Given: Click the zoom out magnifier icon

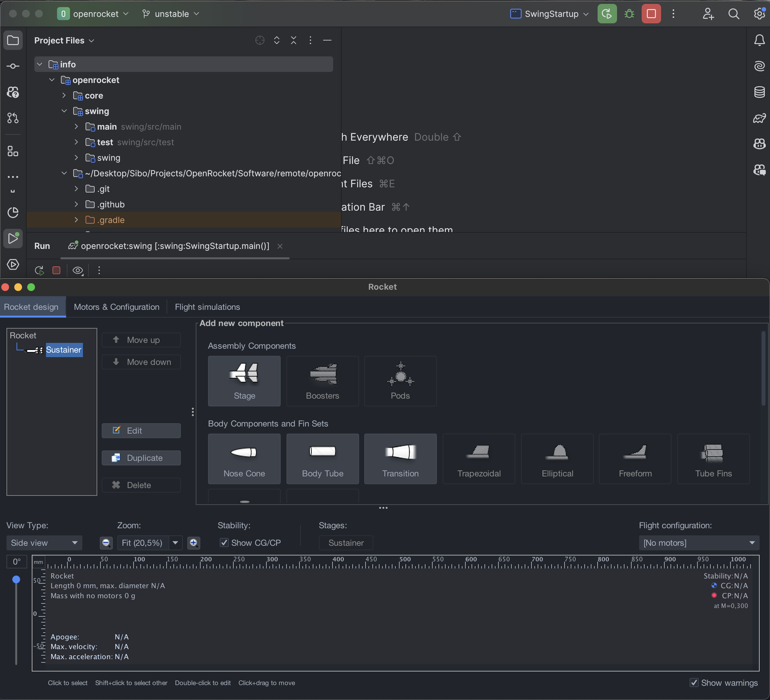Looking at the screenshot, I should pyautogui.click(x=106, y=543).
